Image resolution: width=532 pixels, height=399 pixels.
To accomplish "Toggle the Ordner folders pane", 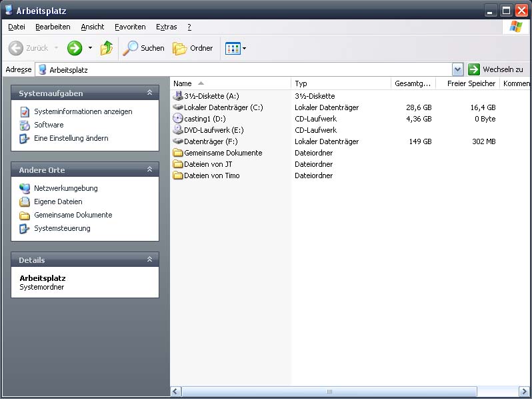I will (193, 48).
